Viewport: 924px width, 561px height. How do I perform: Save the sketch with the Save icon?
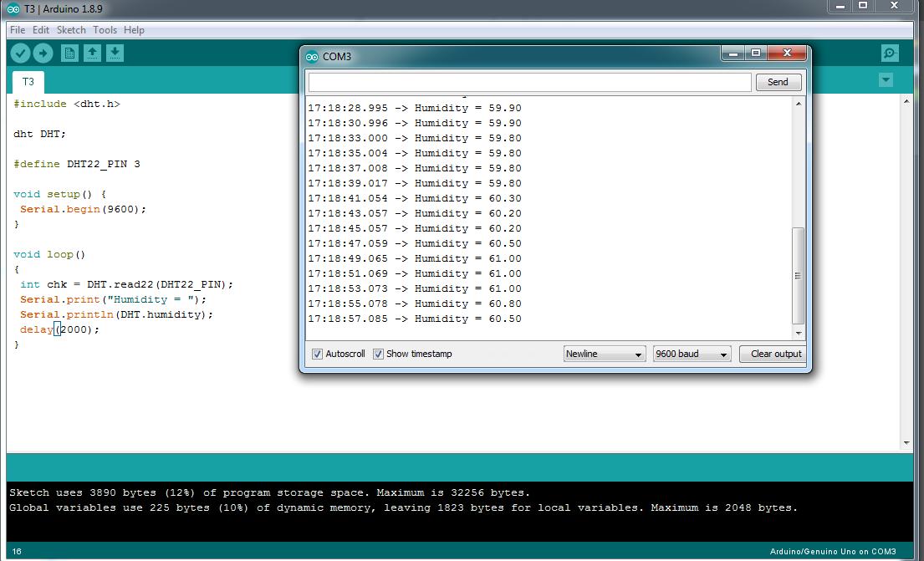[115, 54]
